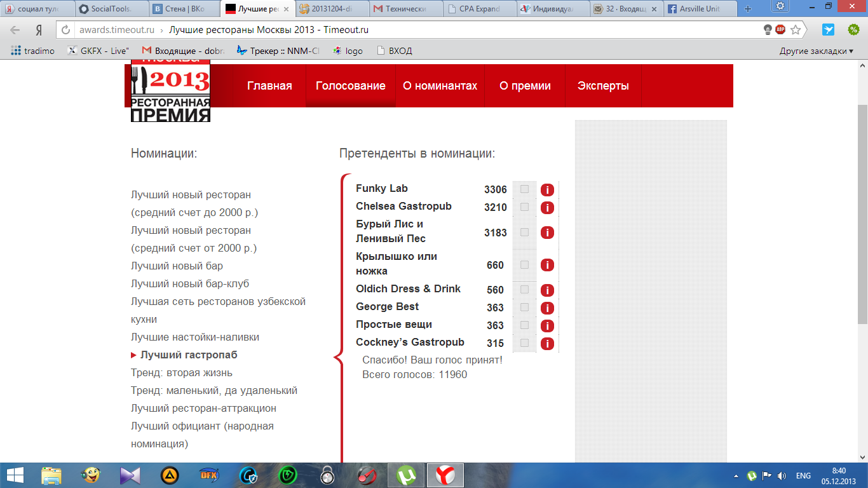Bookmark page with the star icon
This screenshot has width=868, height=488.
[x=796, y=30]
